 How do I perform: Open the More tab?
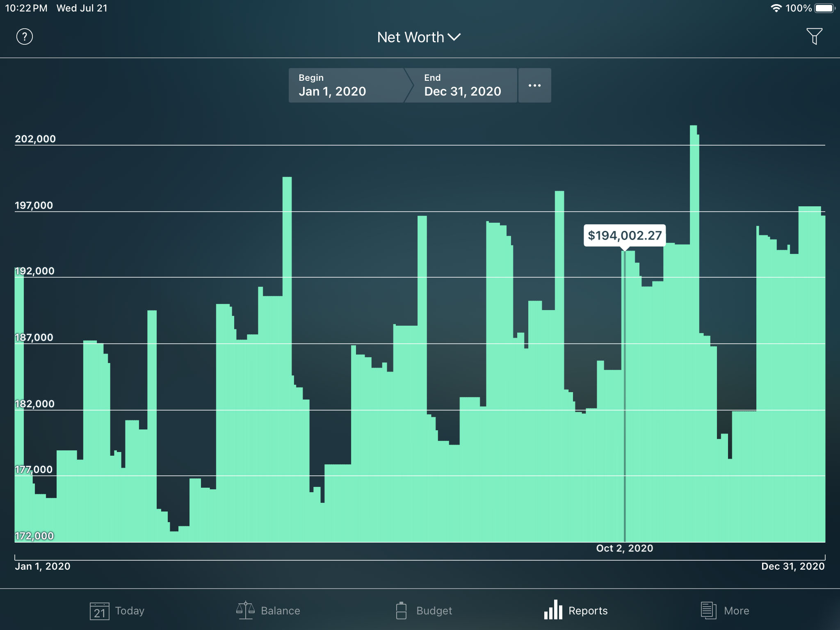(725, 611)
